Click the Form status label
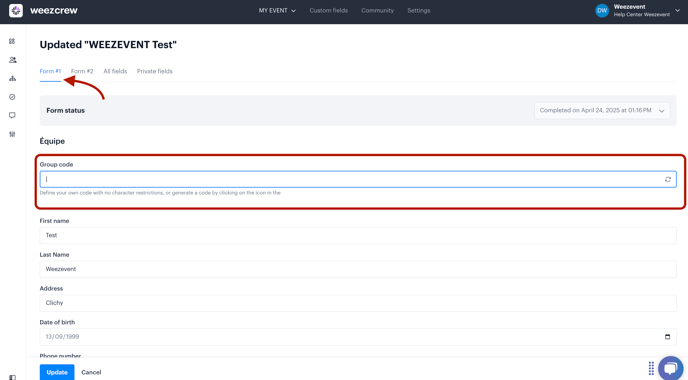688x380 pixels. point(65,111)
